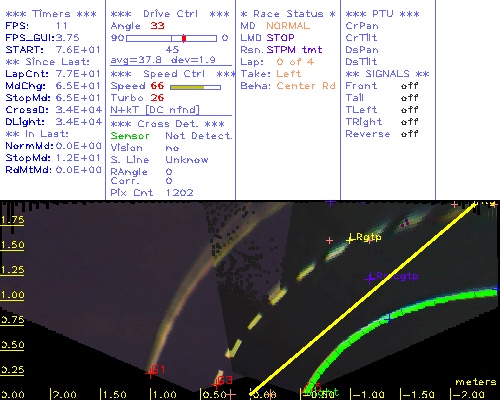Click the red slider marker on Angle bar
Screen dimensions: 500x400
point(184,38)
